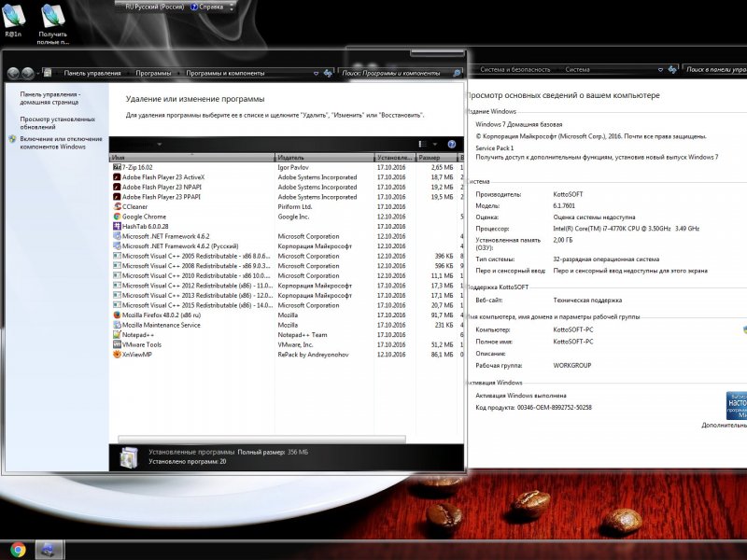Open the recent pages dropdown beside the forward button

[x=37, y=74]
